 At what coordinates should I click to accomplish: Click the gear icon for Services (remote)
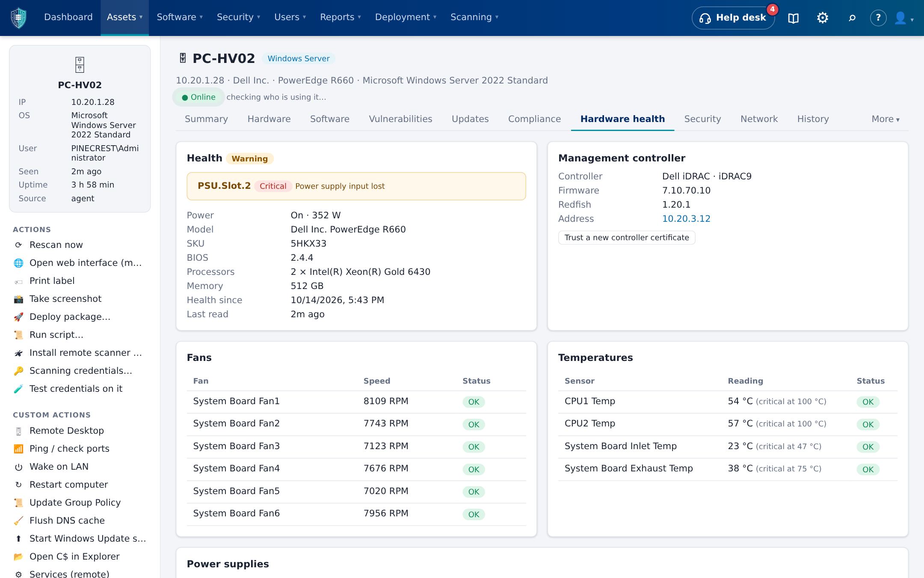pos(18,574)
